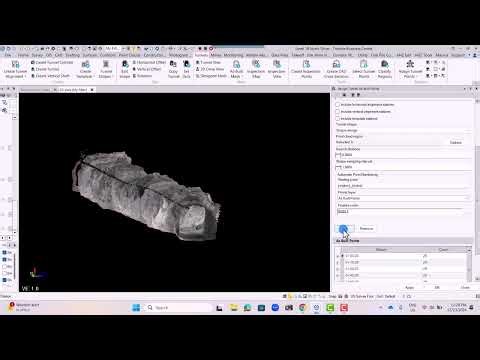Open the File menu
480x360 pixels.
pos(8,55)
